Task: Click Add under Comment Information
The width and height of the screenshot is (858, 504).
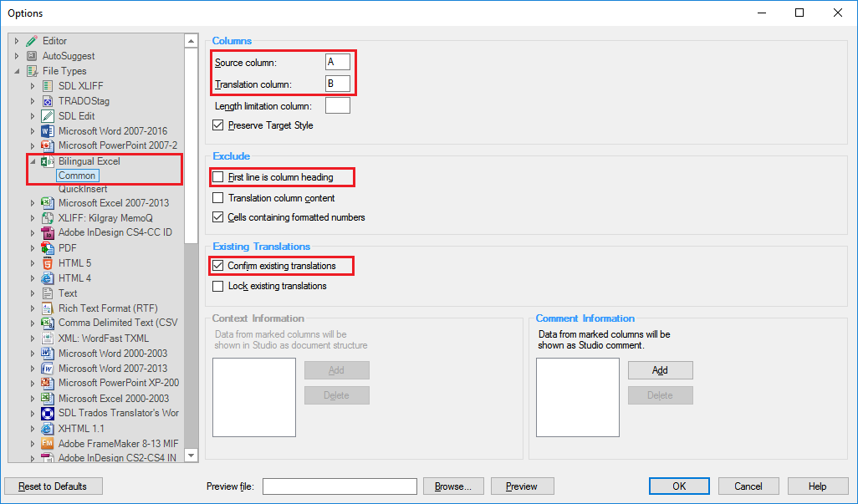Action: coord(660,370)
